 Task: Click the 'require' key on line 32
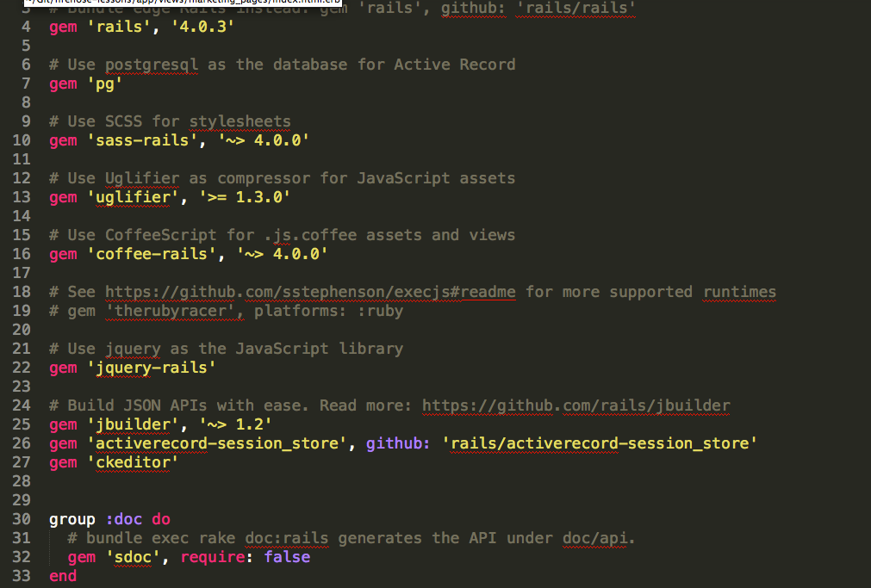tap(212, 558)
